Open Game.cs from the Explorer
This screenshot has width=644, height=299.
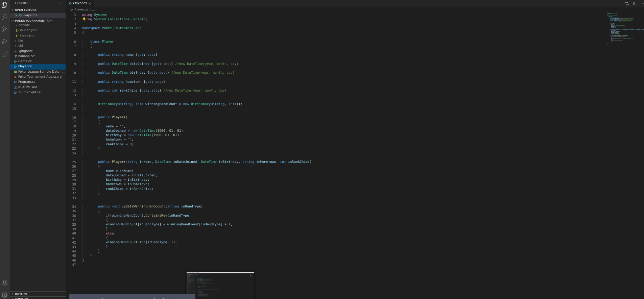(x=38, y=61)
